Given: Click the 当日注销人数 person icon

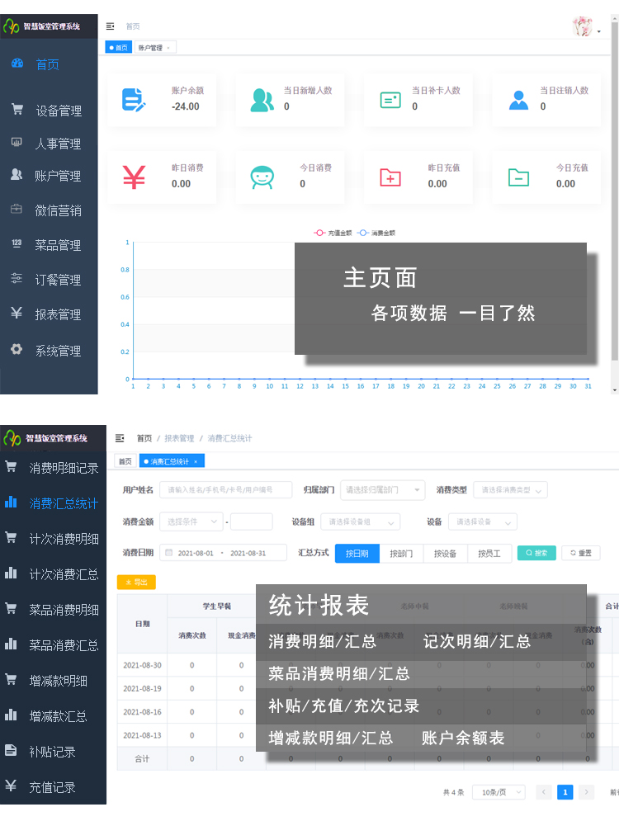Looking at the screenshot, I should pos(518,100).
